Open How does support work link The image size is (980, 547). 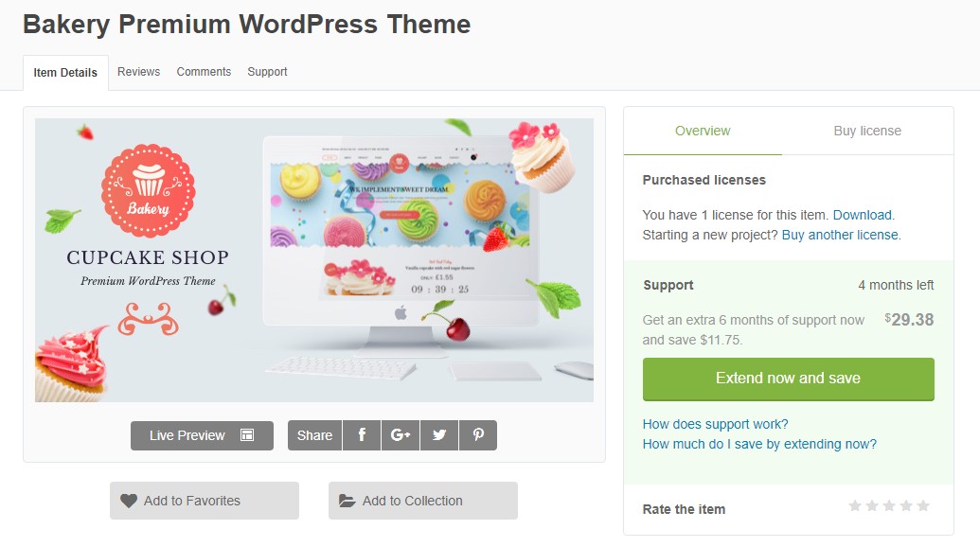(715, 424)
